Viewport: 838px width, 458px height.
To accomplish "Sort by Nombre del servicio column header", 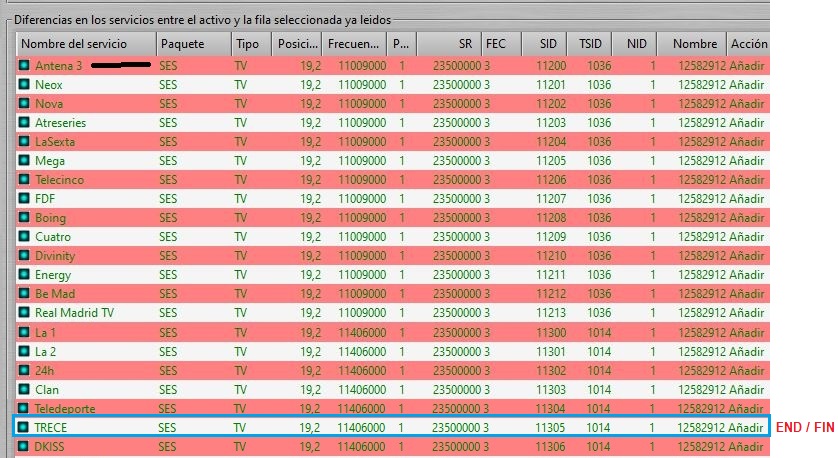I will (x=87, y=44).
